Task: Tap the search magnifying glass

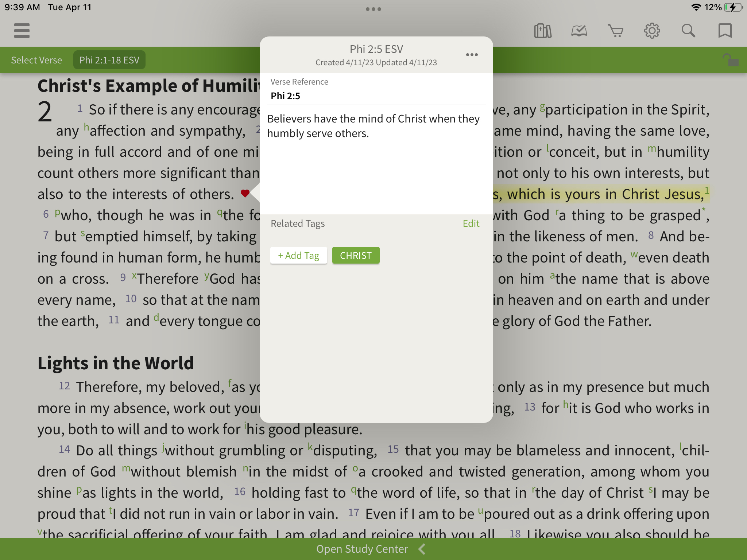Action: click(x=688, y=31)
